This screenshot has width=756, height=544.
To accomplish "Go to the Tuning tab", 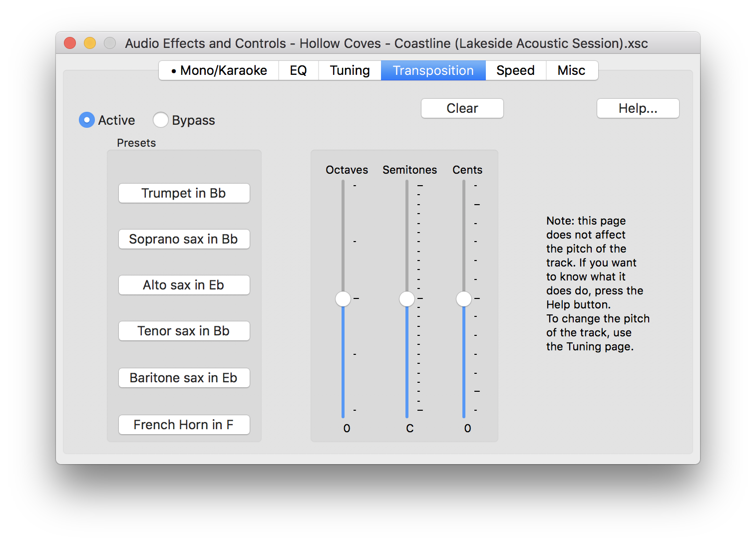I will pyautogui.click(x=350, y=70).
